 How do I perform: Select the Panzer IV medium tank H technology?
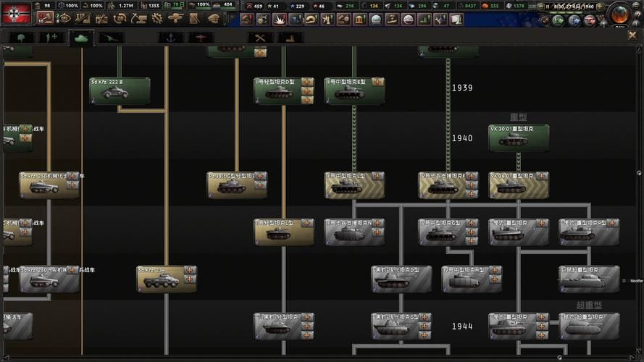pyautogui.click(x=472, y=279)
